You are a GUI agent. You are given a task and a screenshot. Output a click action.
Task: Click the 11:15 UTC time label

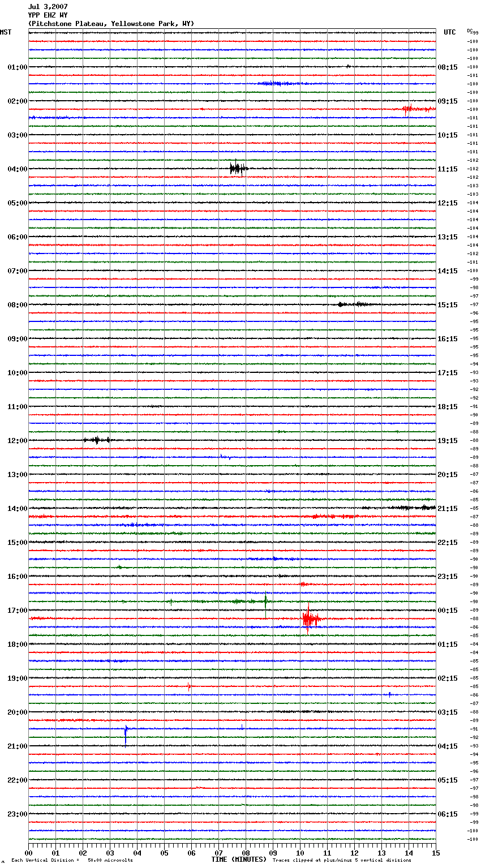(x=448, y=169)
